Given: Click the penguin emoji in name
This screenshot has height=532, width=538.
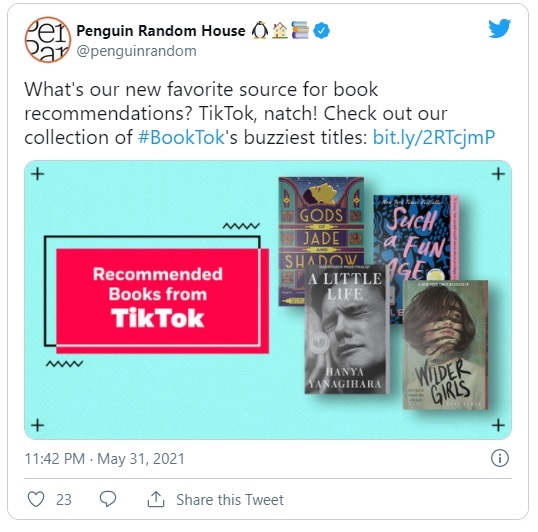Looking at the screenshot, I should (260, 31).
